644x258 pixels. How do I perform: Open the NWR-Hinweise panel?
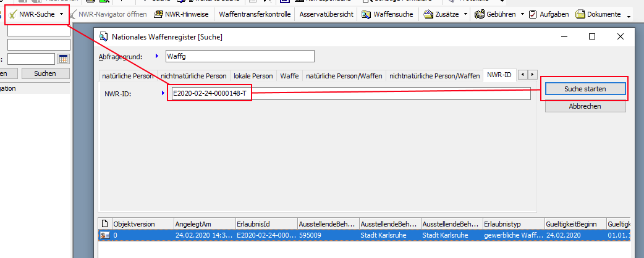point(181,14)
